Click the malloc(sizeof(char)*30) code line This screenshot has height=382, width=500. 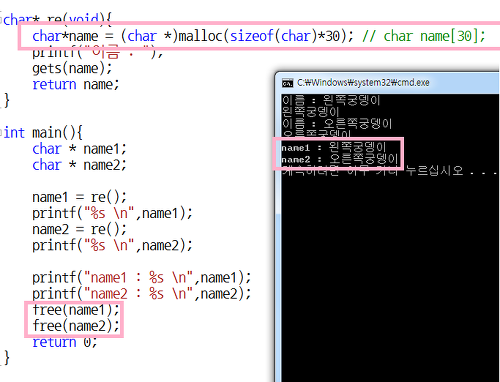pyautogui.click(x=193, y=36)
